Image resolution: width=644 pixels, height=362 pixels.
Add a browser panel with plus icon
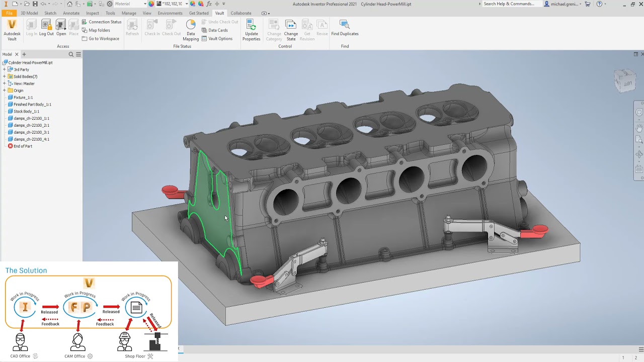coord(24,54)
